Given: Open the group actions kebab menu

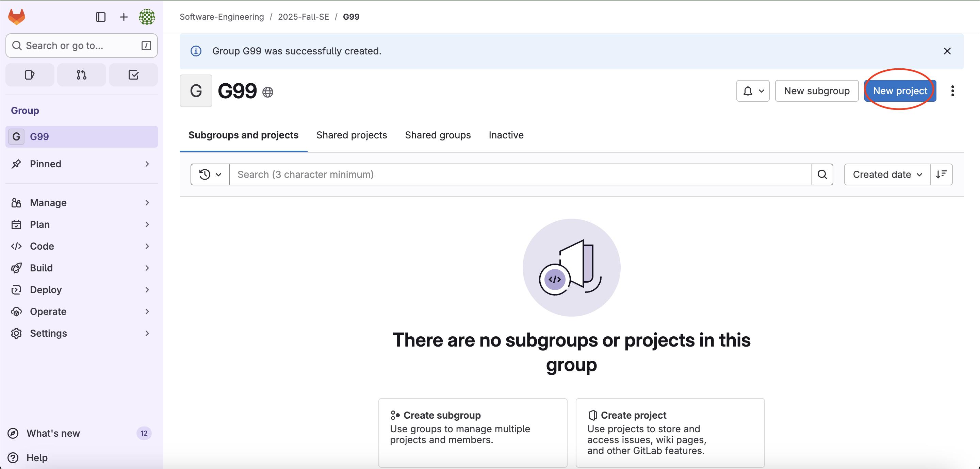Looking at the screenshot, I should pos(953,91).
